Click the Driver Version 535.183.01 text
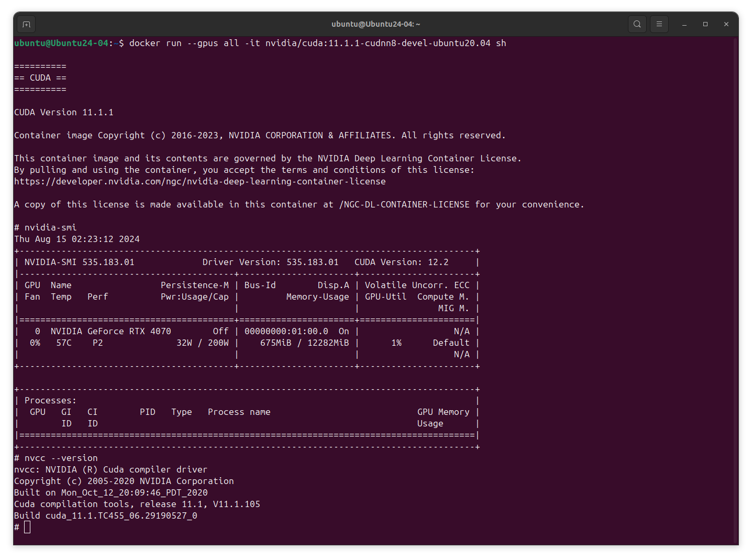The image size is (752, 560). tap(270, 262)
